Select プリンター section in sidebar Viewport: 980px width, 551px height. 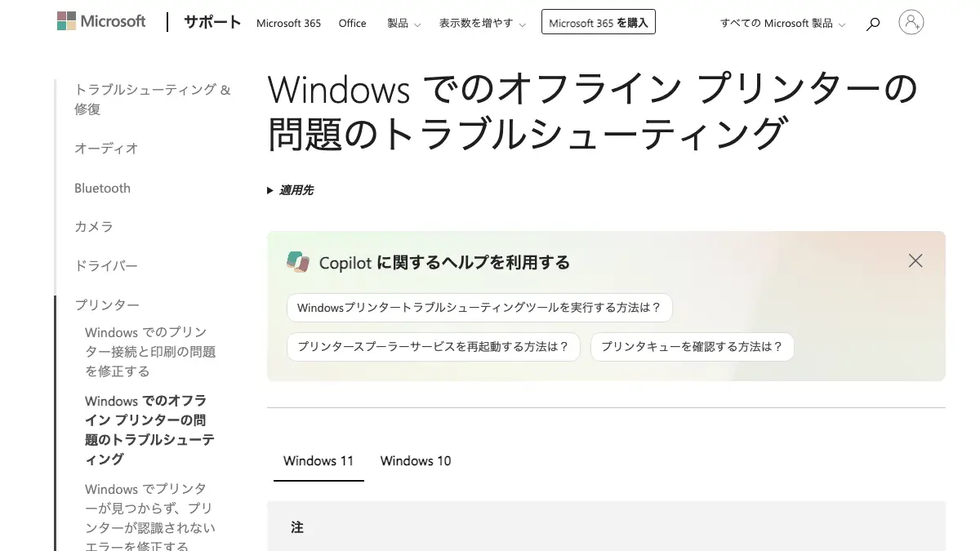coord(107,304)
